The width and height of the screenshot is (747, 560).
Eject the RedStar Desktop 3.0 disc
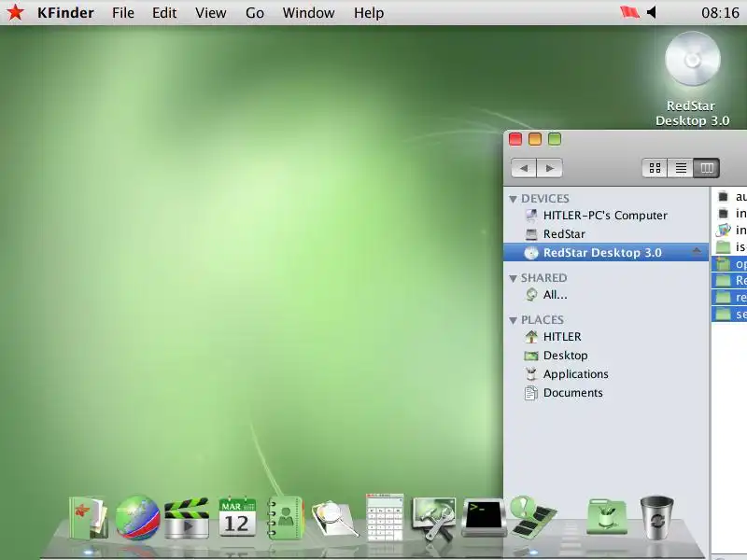coord(697,251)
